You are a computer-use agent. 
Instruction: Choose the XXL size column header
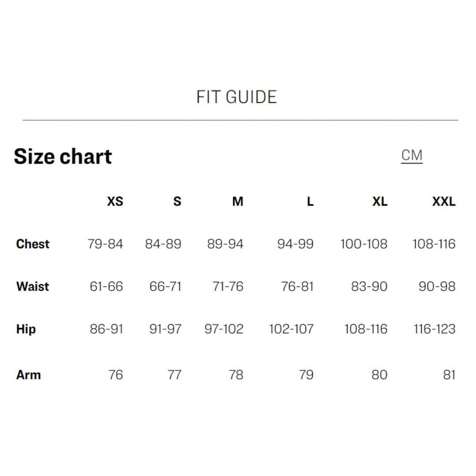tap(443, 202)
